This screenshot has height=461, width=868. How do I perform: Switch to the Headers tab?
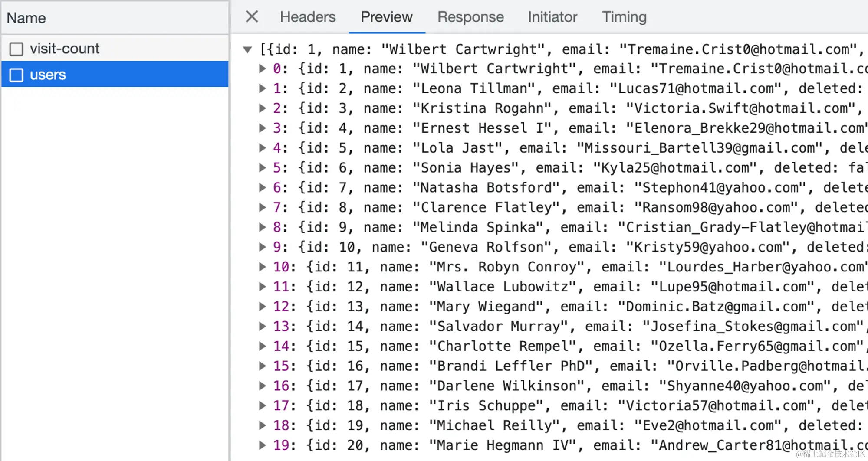308,17
